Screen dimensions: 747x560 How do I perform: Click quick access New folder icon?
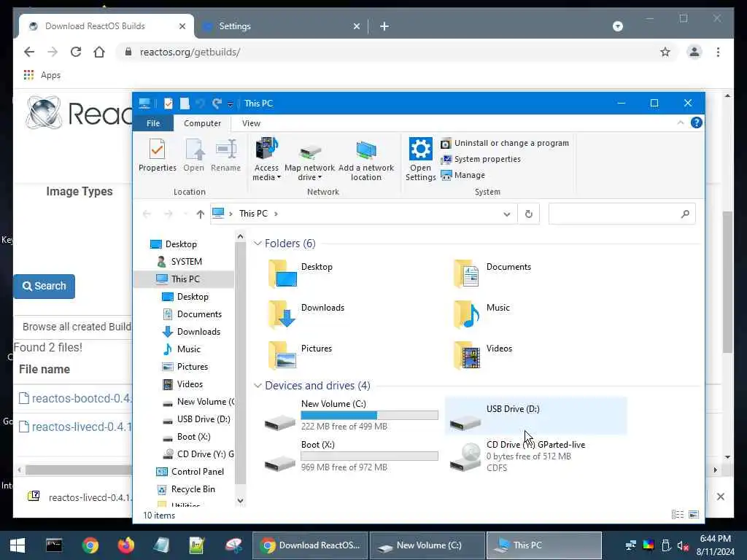point(185,104)
